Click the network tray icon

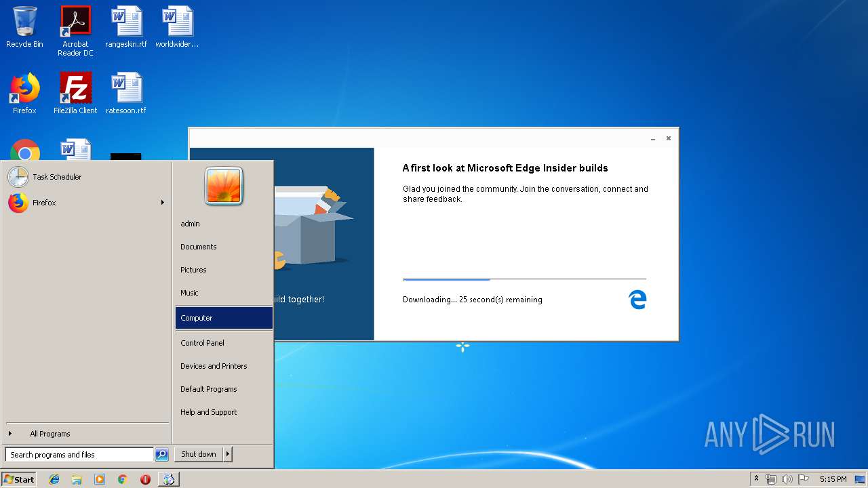[771, 479]
